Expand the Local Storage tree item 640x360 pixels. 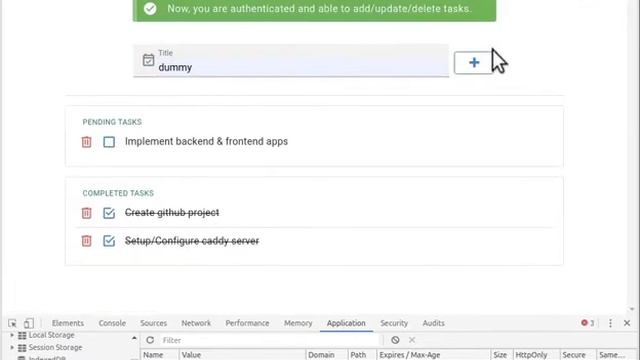[x=12, y=335]
